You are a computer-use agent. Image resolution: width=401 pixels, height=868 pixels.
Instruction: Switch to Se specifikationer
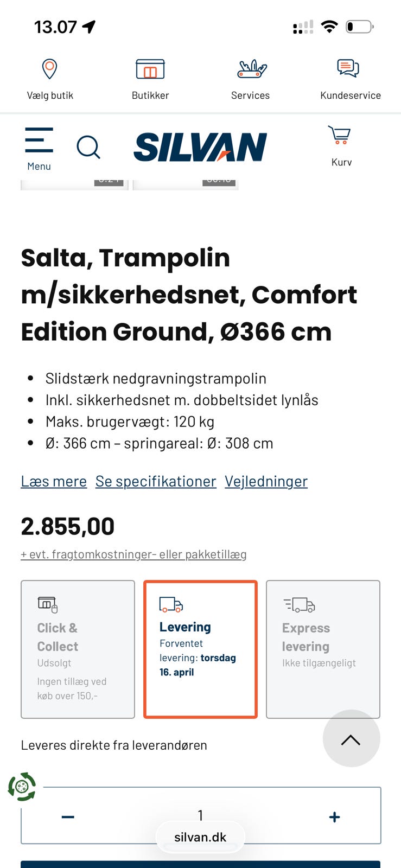pyautogui.click(x=156, y=481)
